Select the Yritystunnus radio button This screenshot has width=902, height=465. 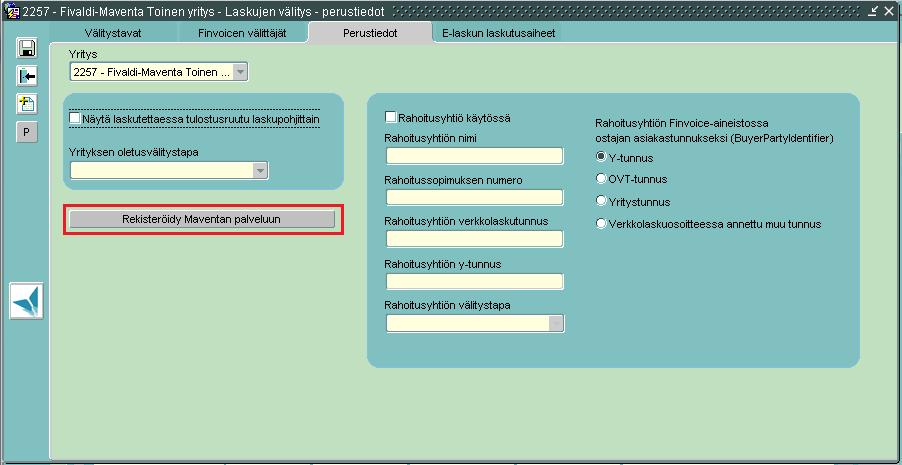pos(601,201)
